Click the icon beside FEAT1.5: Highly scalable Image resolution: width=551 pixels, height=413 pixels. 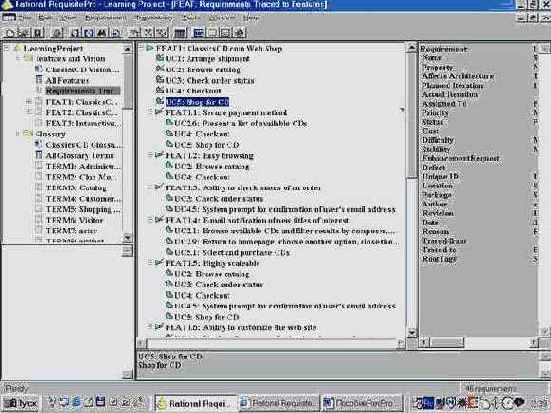[160, 263]
